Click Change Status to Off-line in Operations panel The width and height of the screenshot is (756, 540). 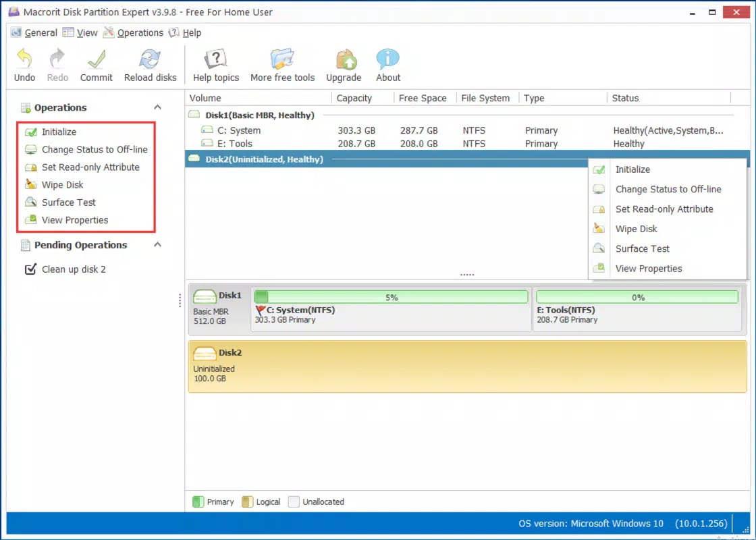(94, 149)
